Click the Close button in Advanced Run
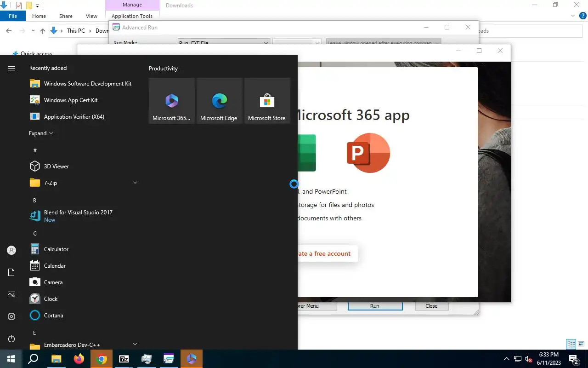Image resolution: width=588 pixels, height=368 pixels. [431, 306]
